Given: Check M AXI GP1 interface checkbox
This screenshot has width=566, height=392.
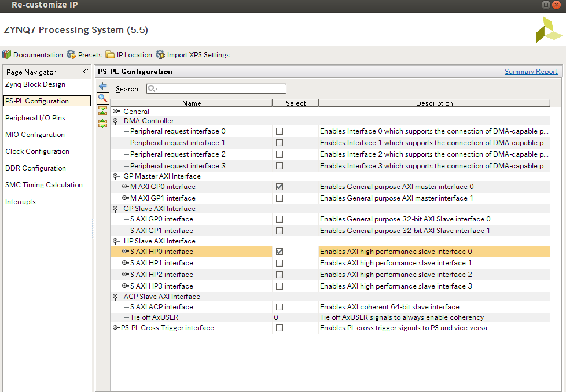Looking at the screenshot, I should (x=280, y=198).
